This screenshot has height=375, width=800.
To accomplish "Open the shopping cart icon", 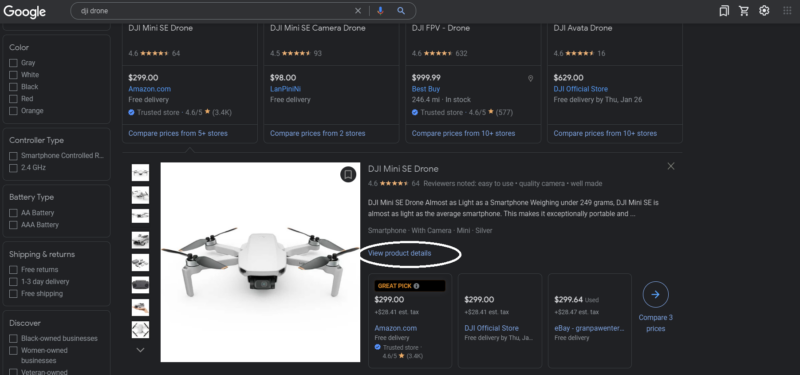I will click(744, 11).
